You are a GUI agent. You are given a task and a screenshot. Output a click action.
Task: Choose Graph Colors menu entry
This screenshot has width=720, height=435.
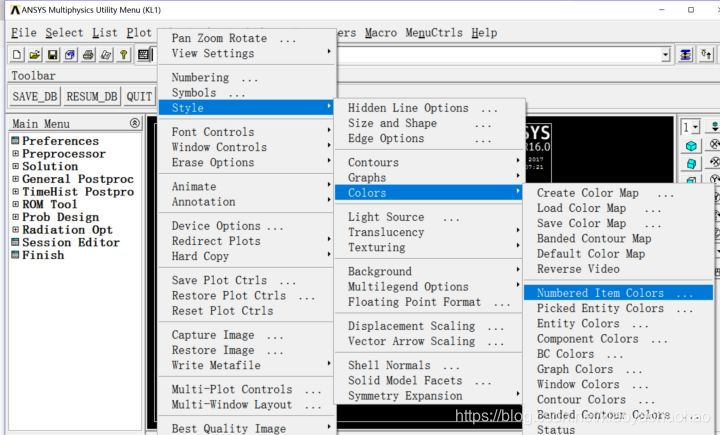click(618, 369)
